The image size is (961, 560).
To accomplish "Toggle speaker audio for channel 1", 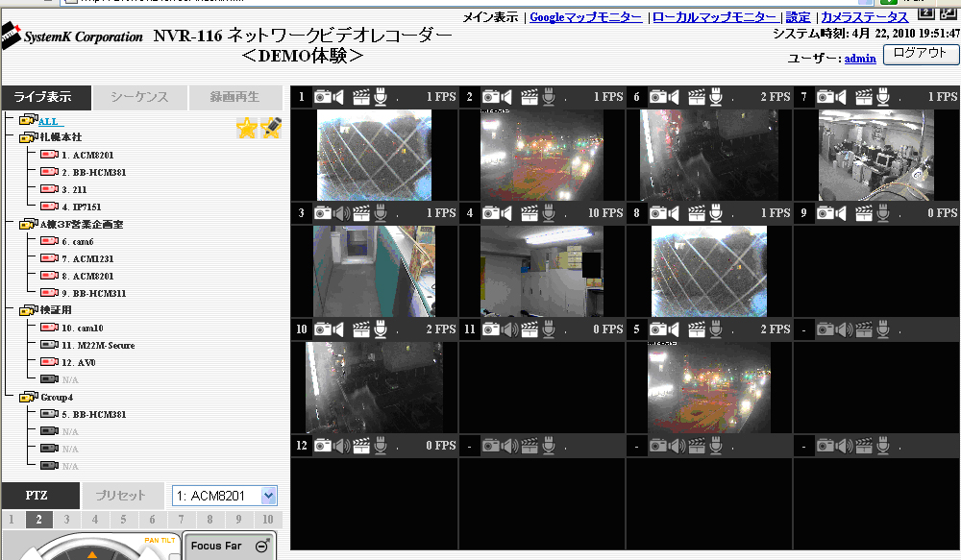I will [338, 97].
